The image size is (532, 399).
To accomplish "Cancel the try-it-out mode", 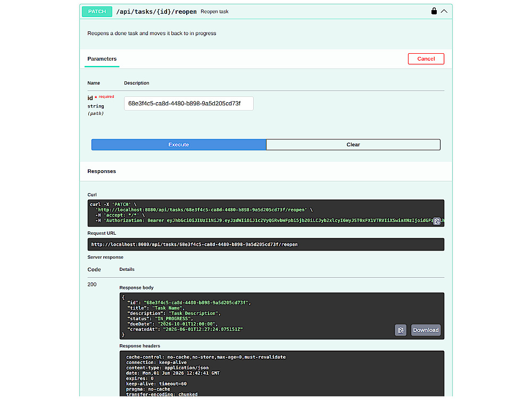I will coord(426,59).
